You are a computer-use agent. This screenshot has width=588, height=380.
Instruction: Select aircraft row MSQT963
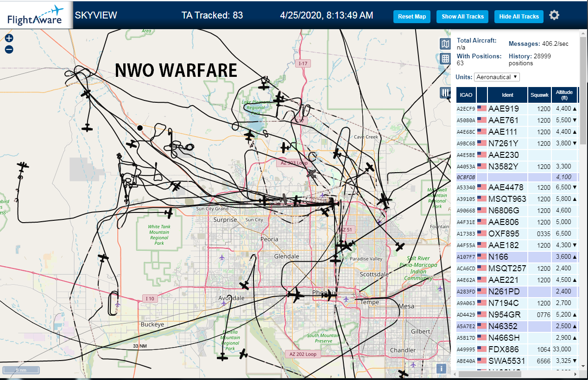tap(517, 199)
